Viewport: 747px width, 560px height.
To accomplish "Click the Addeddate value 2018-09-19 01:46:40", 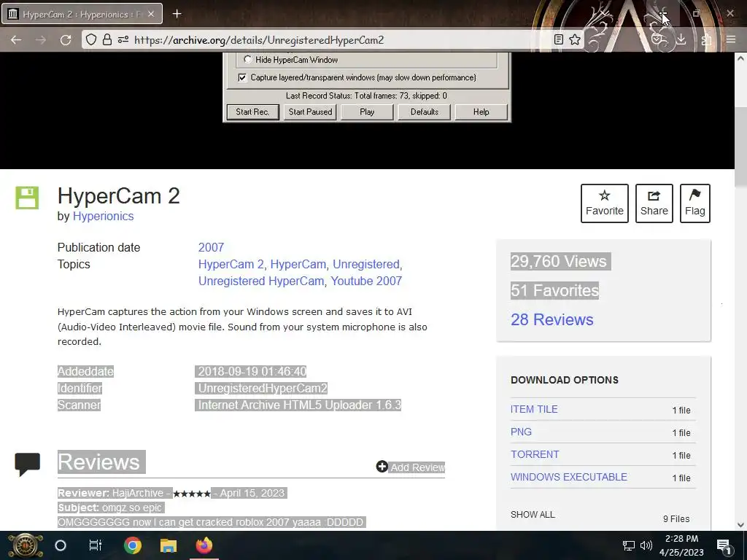I will [252, 371].
